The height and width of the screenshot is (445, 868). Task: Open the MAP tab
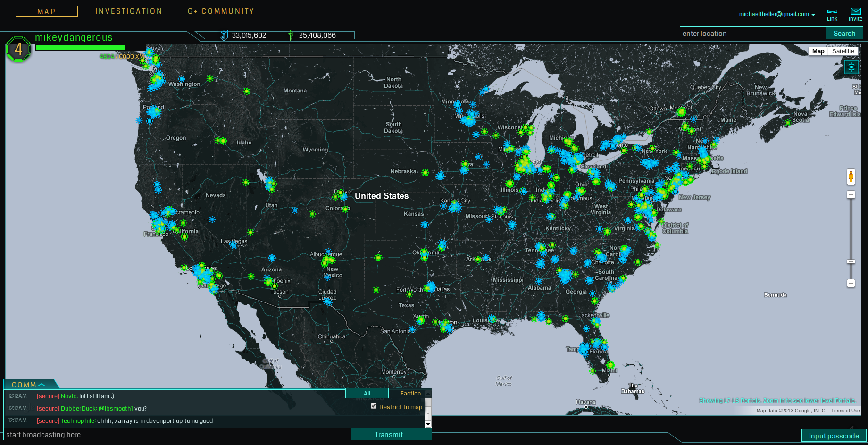click(x=47, y=11)
